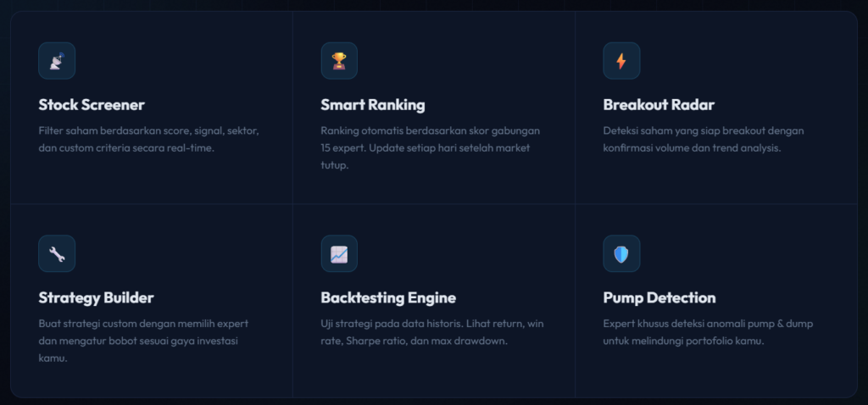Click the Pump Detection title
Viewport: 868px width, 405px height.
click(x=659, y=298)
